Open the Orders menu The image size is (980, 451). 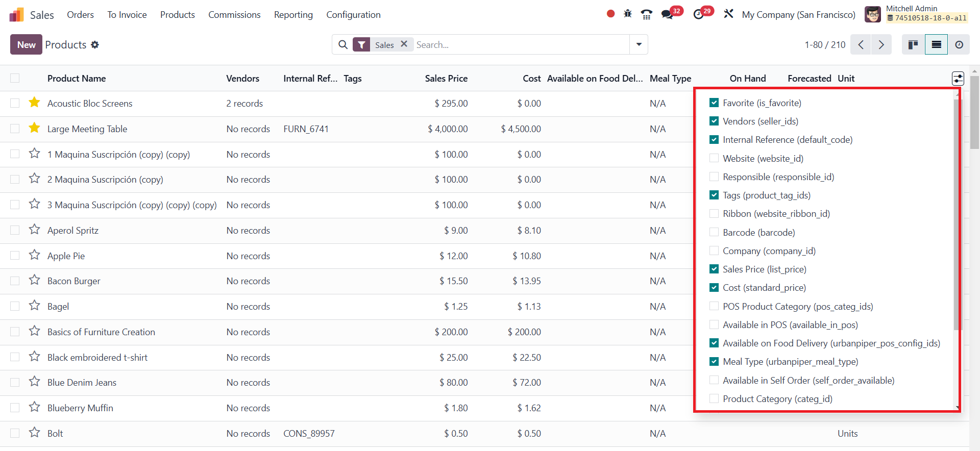(80, 15)
